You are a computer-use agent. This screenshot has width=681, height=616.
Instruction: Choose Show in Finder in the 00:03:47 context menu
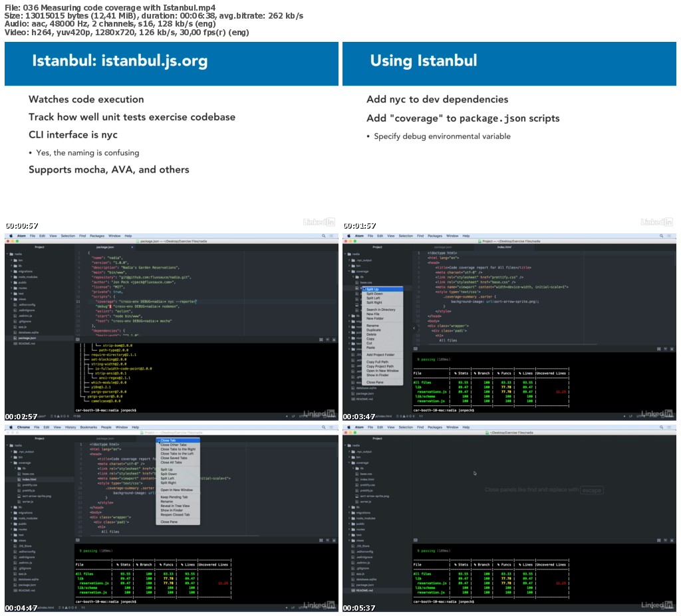382,375
